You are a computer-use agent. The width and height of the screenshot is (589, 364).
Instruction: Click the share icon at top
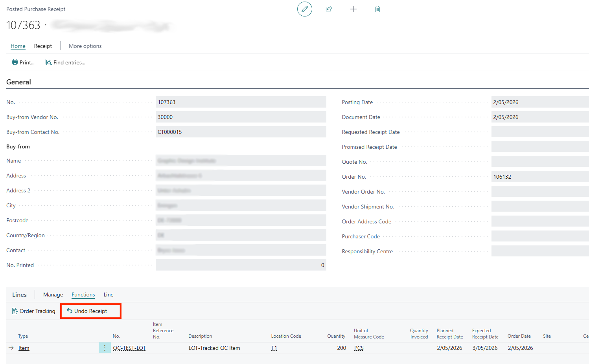[329, 9]
